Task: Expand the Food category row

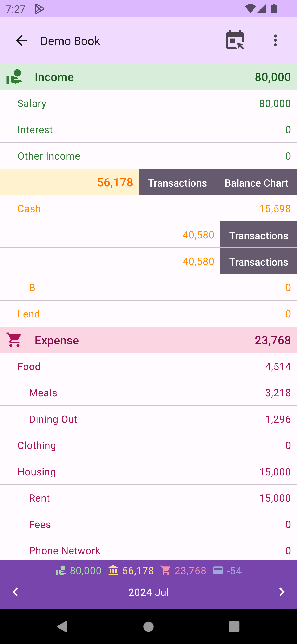Action: [x=148, y=366]
